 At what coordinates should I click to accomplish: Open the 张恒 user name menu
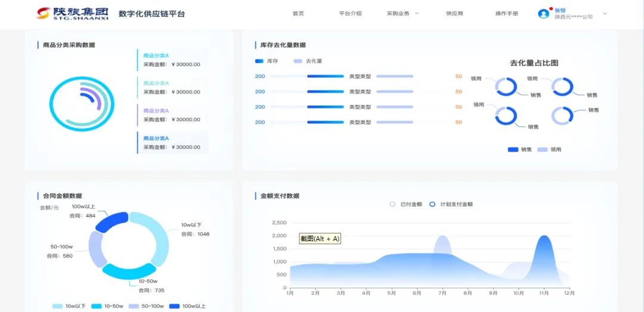561,10
